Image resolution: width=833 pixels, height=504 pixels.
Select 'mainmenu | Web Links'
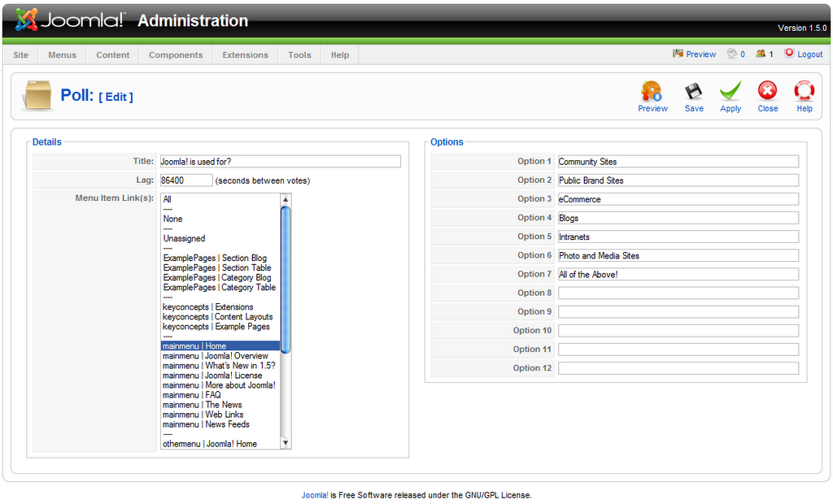click(220, 415)
